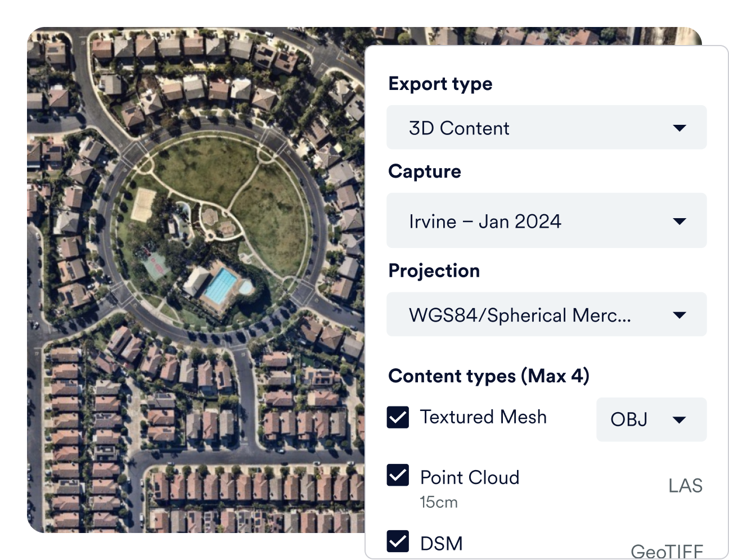This screenshot has width=729, height=560.
Task: Click the 15cm resolution text under Point Cloud
Action: [439, 502]
